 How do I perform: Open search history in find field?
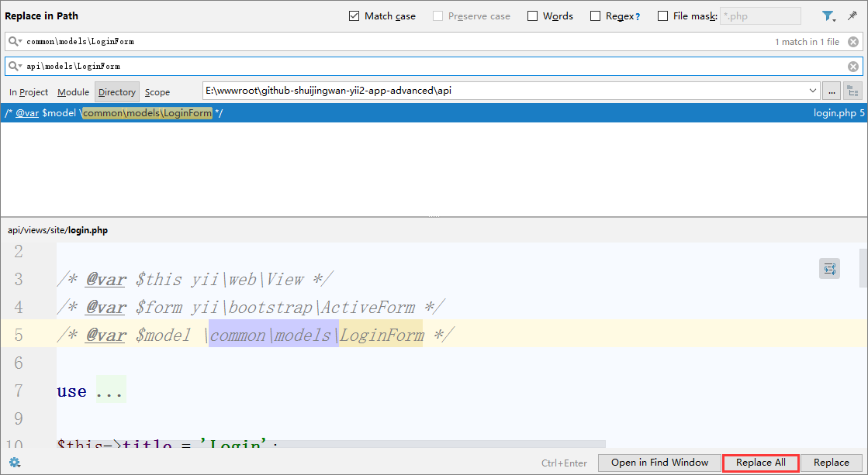point(16,42)
